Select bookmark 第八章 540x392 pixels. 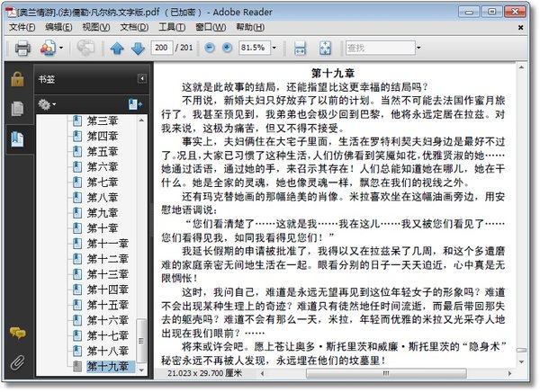tap(103, 198)
